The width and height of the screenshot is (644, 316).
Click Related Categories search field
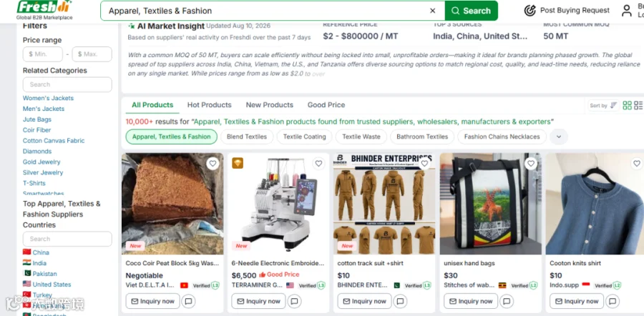pyautogui.click(x=67, y=84)
